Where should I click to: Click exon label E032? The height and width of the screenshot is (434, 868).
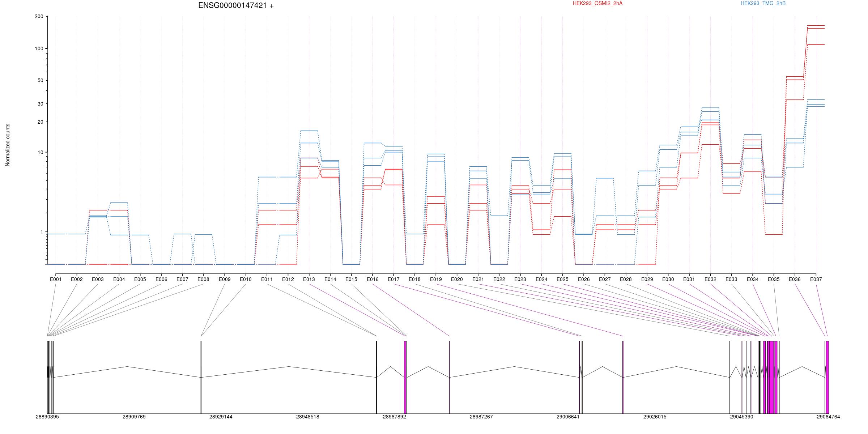(x=710, y=279)
